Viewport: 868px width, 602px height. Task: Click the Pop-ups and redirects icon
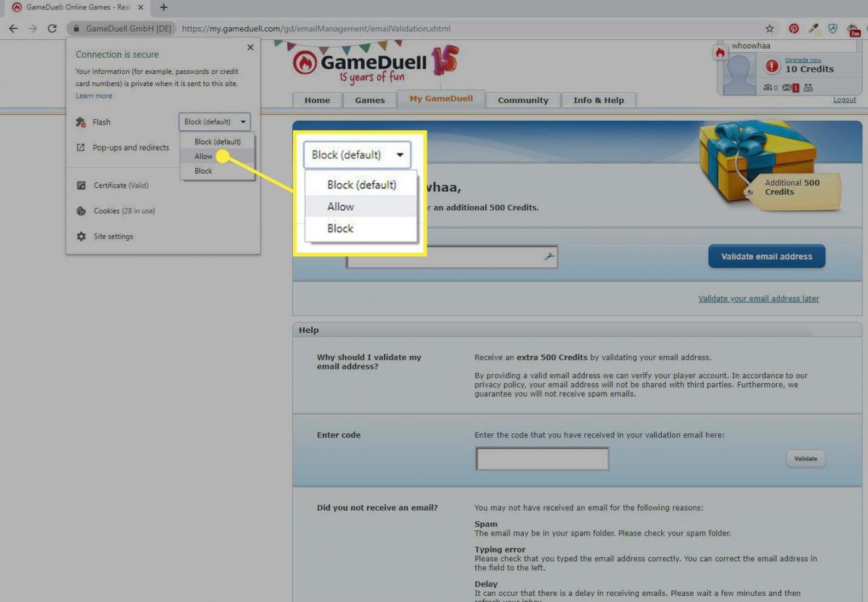coord(81,148)
